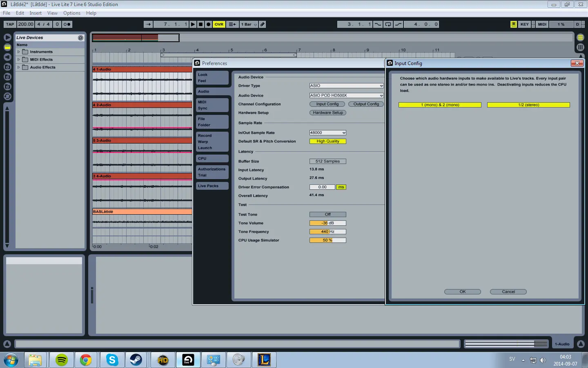Open the Plug-In Device Browser
This screenshot has height=368, width=588.
click(7, 57)
